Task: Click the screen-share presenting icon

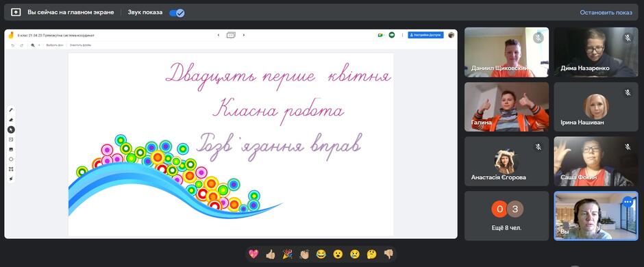Action: pyautogui.click(x=16, y=12)
